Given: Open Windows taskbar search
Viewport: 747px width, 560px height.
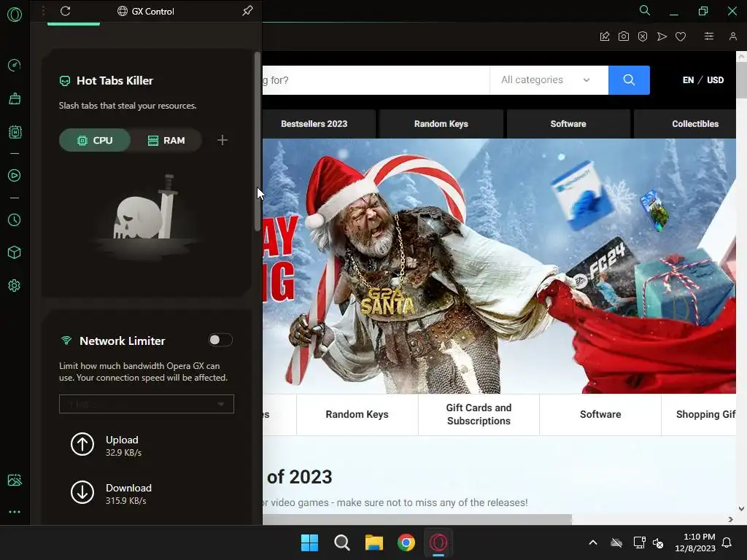Looking at the screenshot, I should [x=342, y=542].
